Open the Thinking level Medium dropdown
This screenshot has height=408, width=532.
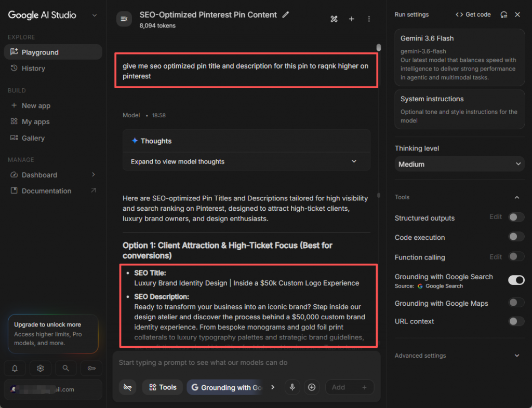click(460, 164)
